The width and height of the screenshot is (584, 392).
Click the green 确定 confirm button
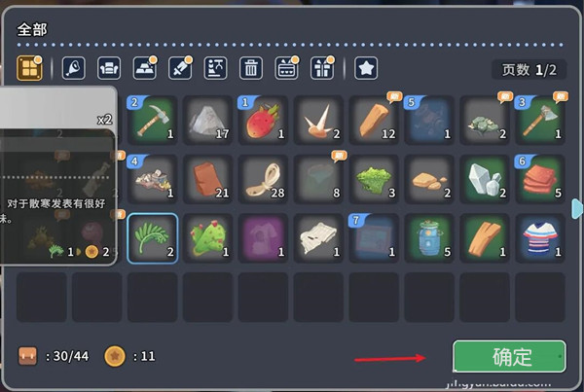509,356
